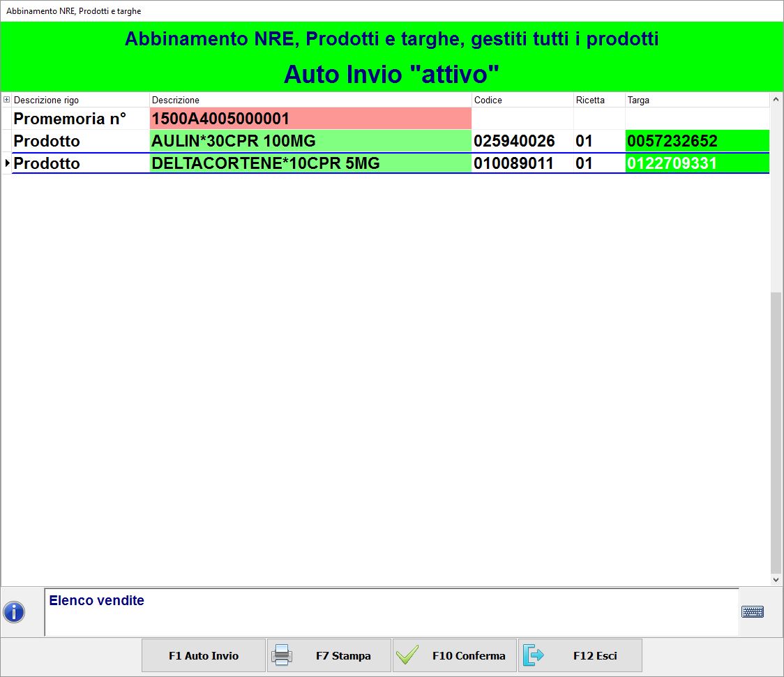784x677 pixels.
Task: Expand the grid column chooser plus icon
Action: (7, 100)
